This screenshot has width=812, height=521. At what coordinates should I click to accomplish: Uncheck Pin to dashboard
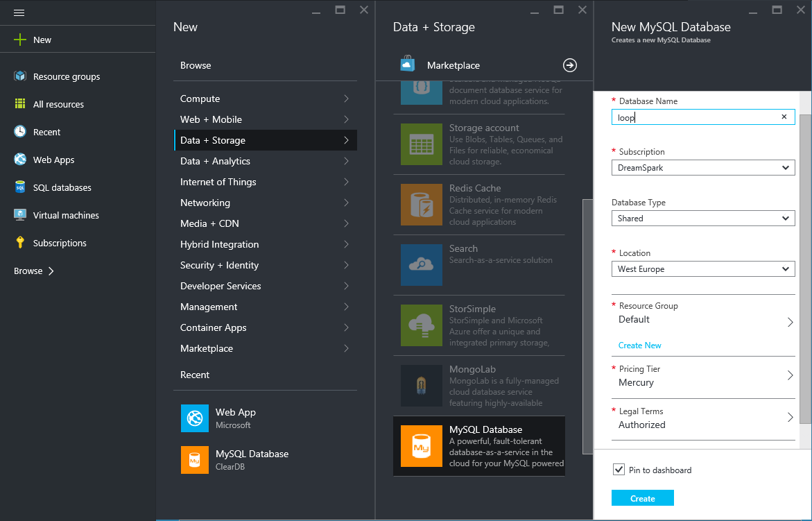click(x=618, y=470)
